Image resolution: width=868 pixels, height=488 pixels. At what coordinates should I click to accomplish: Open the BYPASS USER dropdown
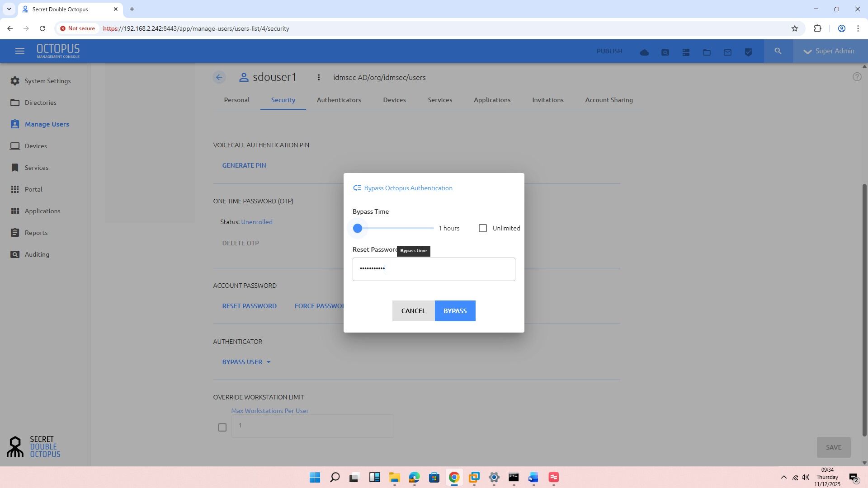point(246,362)
